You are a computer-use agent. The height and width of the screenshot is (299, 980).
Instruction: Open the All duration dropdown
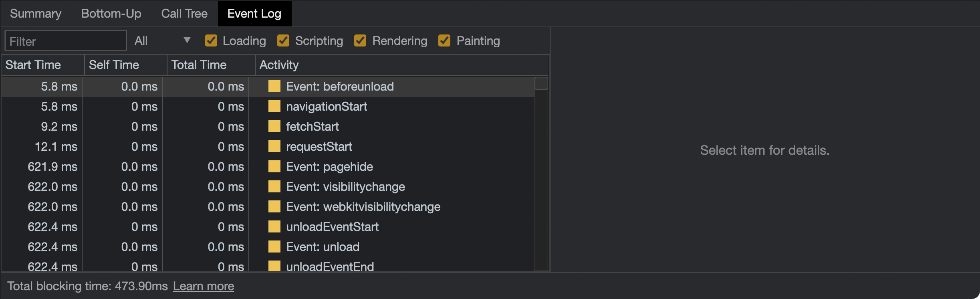[162, 40]
